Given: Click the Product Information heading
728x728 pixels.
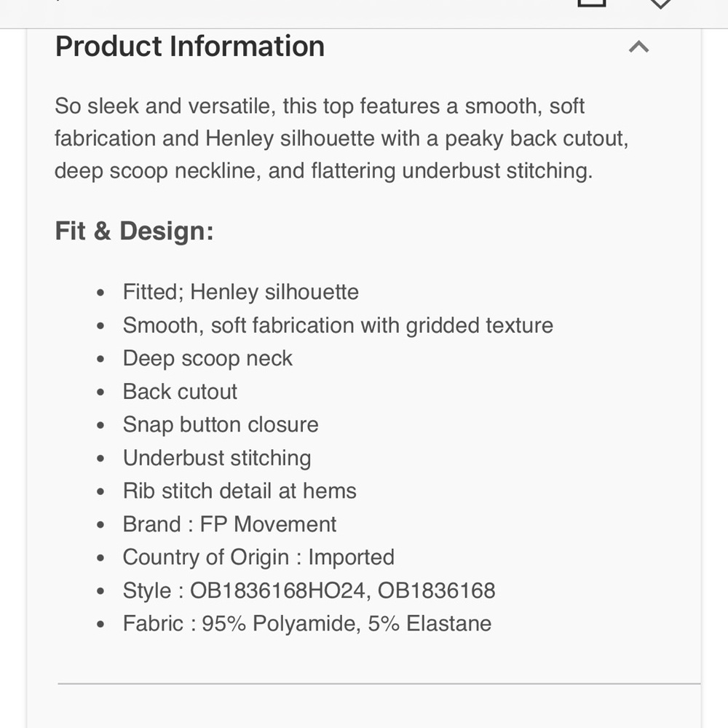Looking at the screenshot, I should (190, 47).
